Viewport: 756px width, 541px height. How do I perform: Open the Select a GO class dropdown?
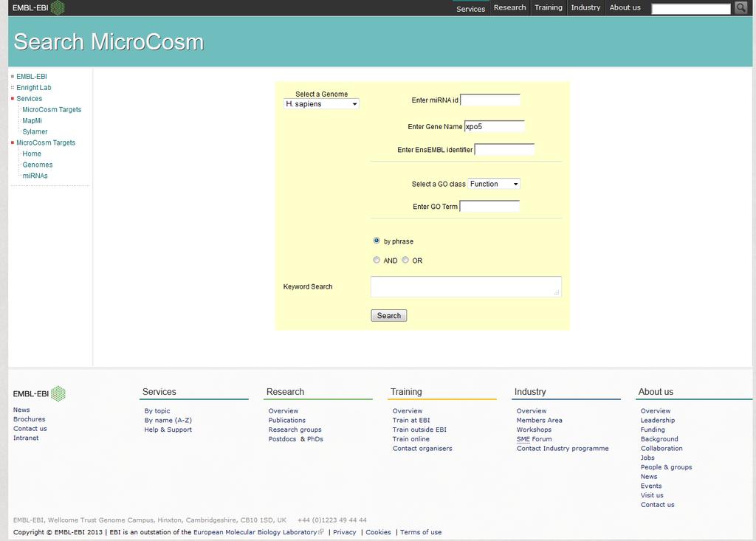coord(494,184)
